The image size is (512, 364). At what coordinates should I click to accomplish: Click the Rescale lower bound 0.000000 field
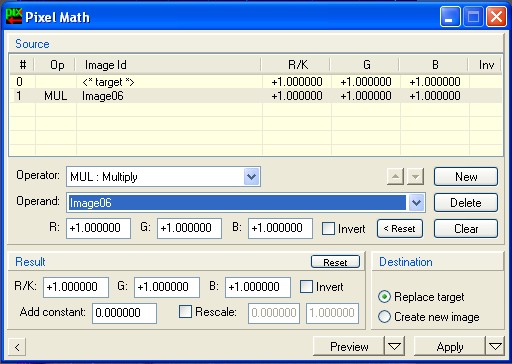coord(274,313)
